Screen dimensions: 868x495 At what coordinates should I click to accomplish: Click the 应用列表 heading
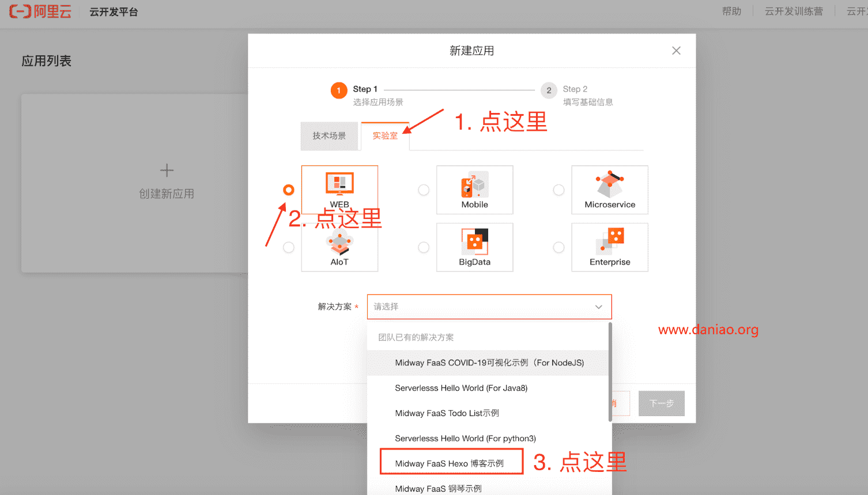[x=46, y=61]
